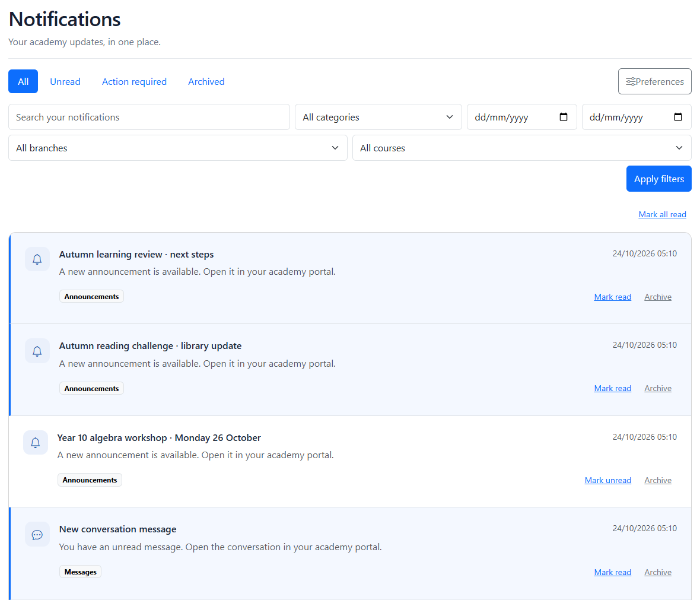
Task: Click bell icon of Autumn learning review notification
Action: click(x=37, y=259)
